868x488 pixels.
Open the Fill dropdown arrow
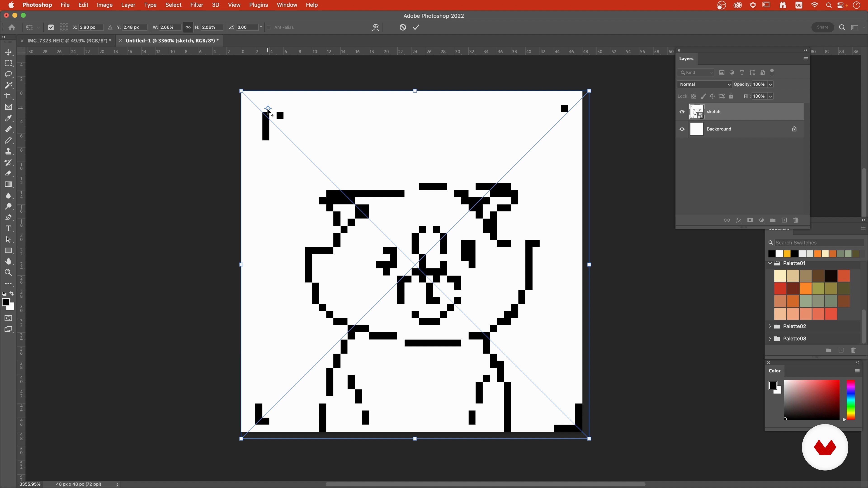[771, 96]
